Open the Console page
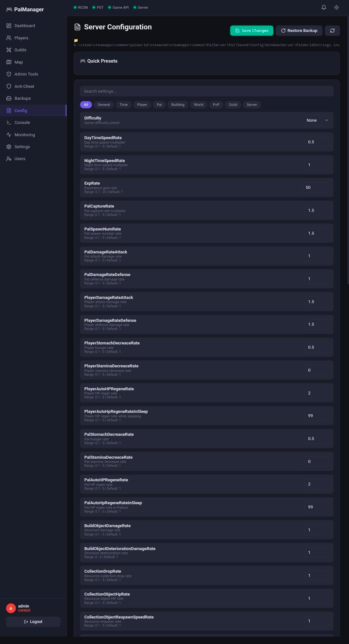 point(22,123)
